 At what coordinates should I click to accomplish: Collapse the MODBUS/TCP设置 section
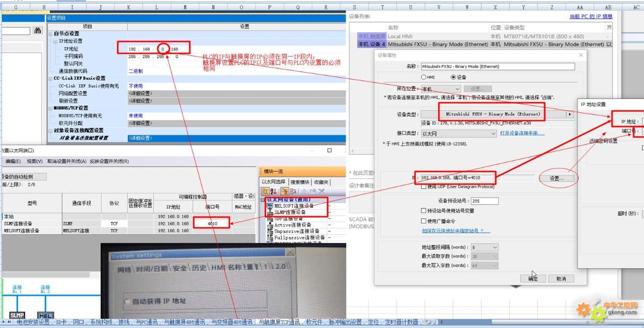[x=51, y=108]
